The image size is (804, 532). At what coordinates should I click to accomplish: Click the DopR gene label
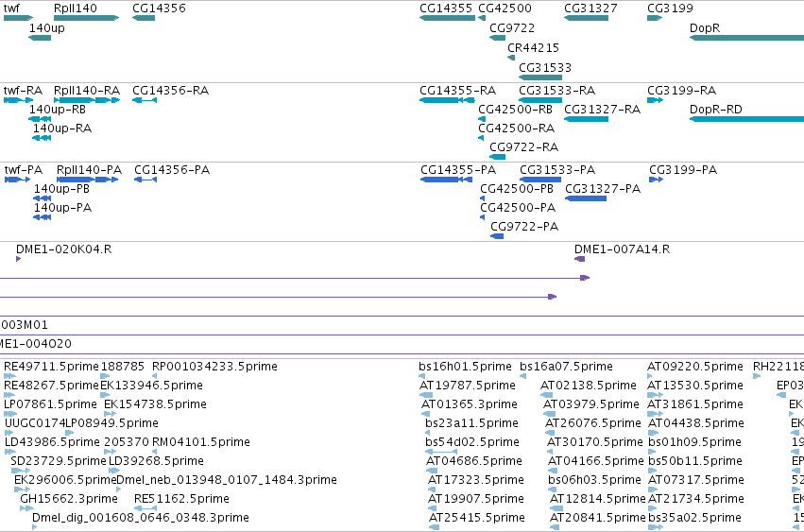pyautogui.click(x=705, y=27)
